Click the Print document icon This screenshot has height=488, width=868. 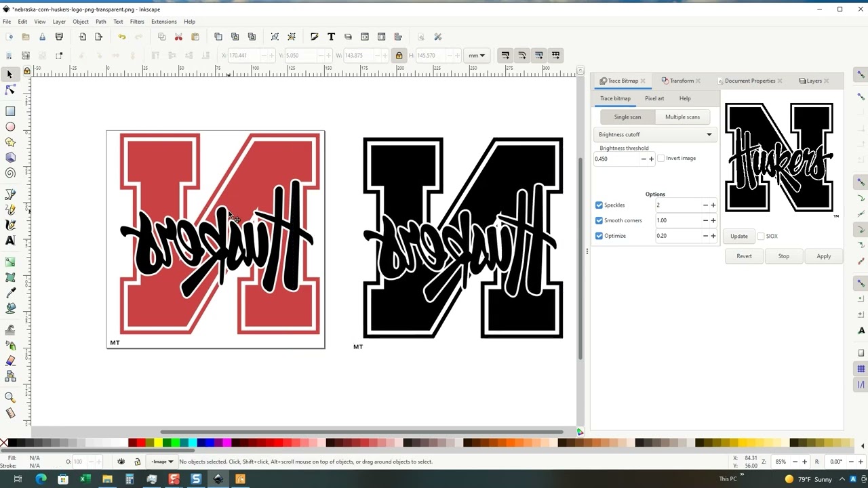(59, 37)
